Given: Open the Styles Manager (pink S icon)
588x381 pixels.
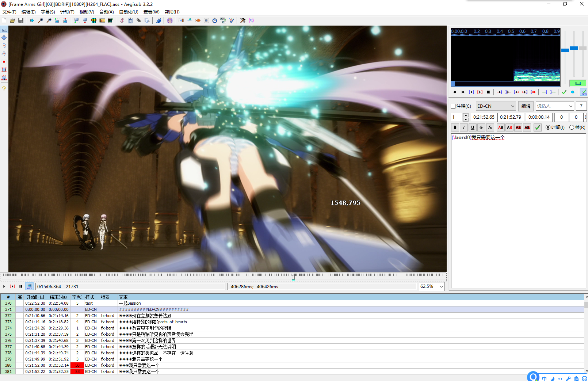Looking at the screenshot, I should click(122, 20).
